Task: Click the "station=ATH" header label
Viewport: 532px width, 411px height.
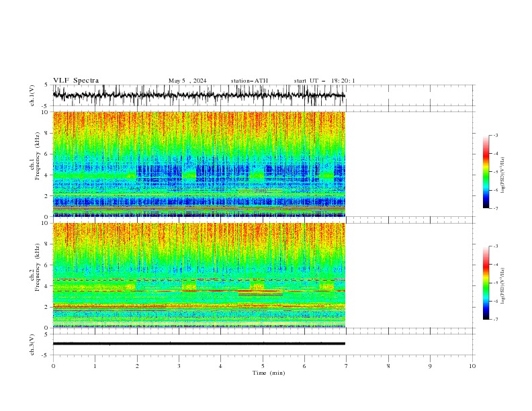Action: pyautogui.click(x=249, y=81)
